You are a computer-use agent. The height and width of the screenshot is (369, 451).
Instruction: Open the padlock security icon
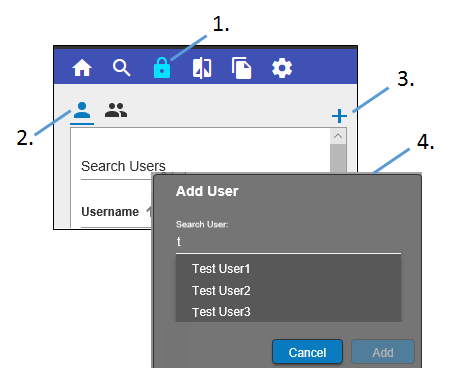click(162, 68)
